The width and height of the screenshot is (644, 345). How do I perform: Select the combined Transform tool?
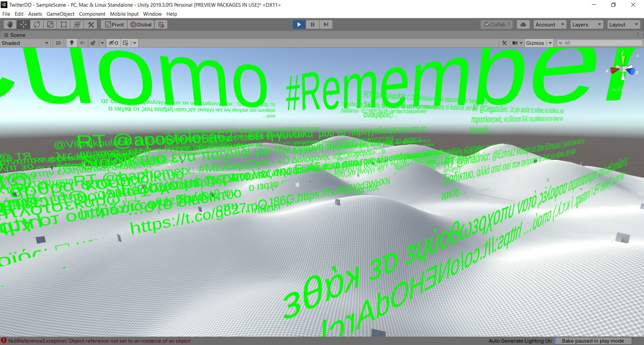pos(77,24)
